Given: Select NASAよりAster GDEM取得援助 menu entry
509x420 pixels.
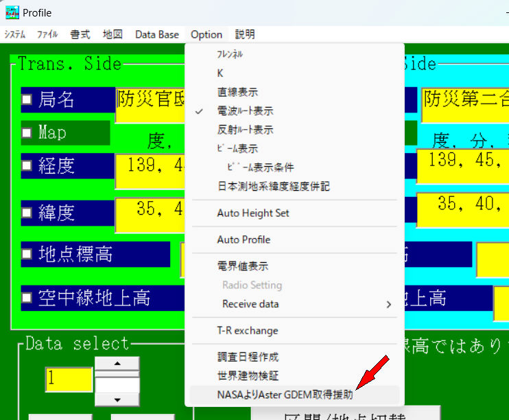Looking at the screenshot, I should pyautogui.click(x=285, y=395).
